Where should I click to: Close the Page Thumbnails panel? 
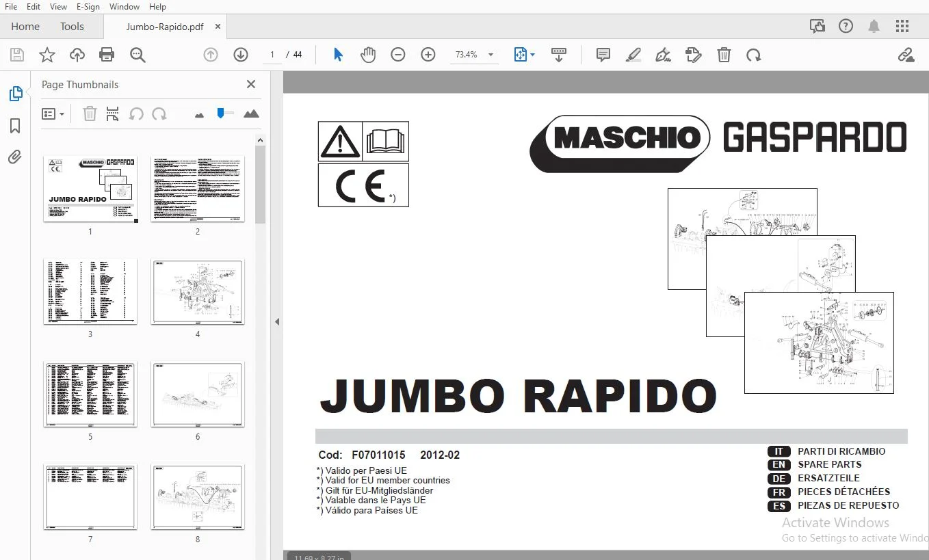251,84
